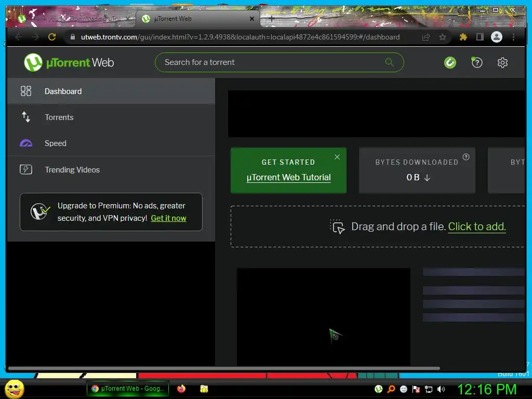Image resolution: width=532 pixels, height=399 pixels.
Task: Open Speed in the sidebar
Action: (111, 143)
